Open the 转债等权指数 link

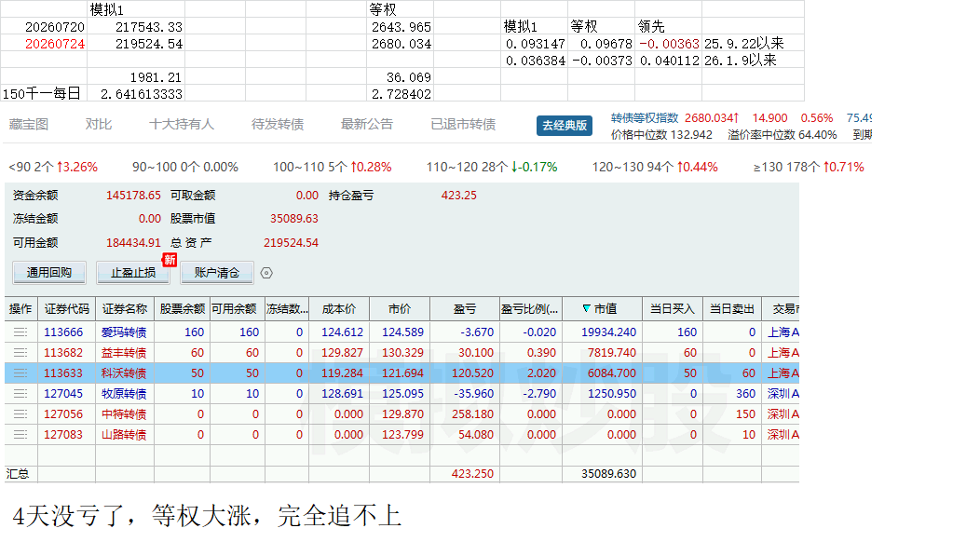(x=645, y=118)
